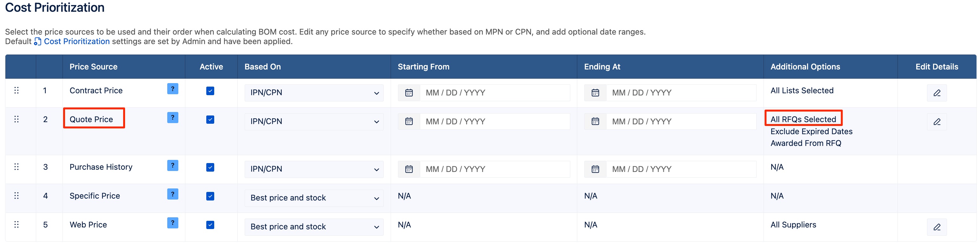Click help icon next to Purchase History
The image size is (980, 243).
[x=173, y=165]
